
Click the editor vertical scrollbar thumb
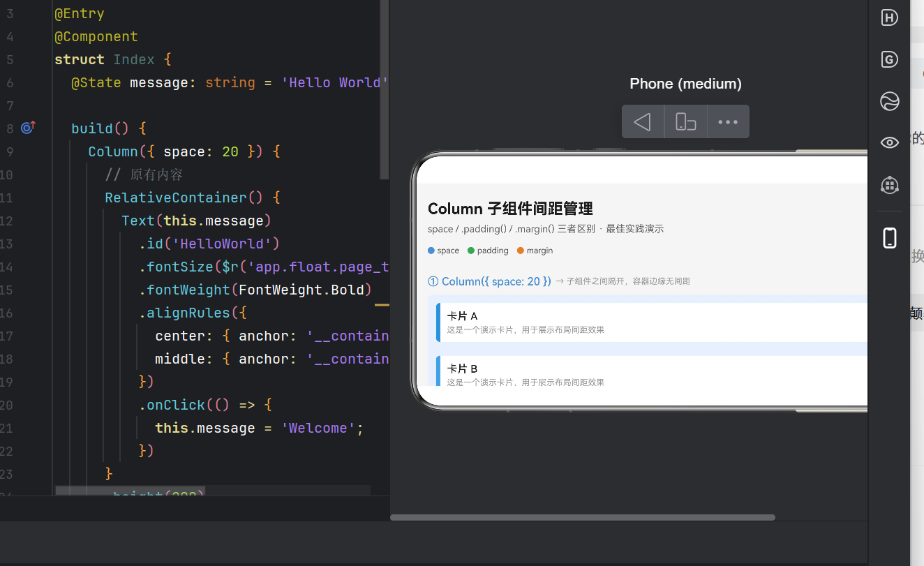[x=384, y=89]
